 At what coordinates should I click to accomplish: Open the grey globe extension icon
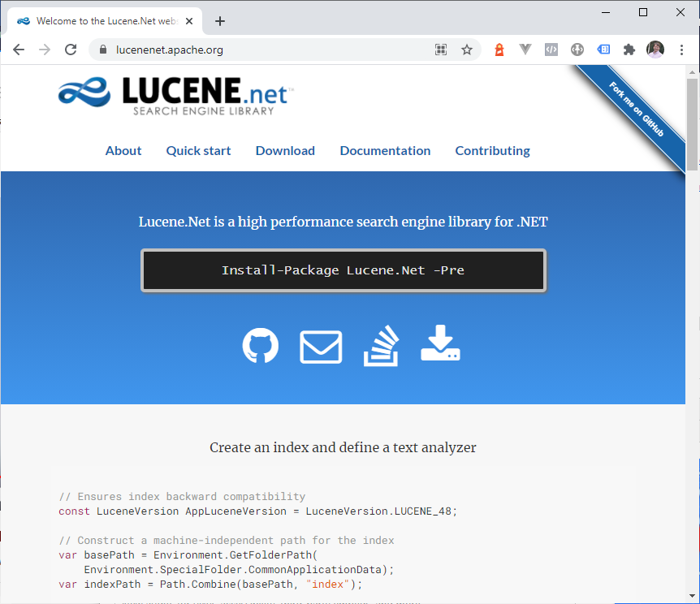click(x=577, y=50)
